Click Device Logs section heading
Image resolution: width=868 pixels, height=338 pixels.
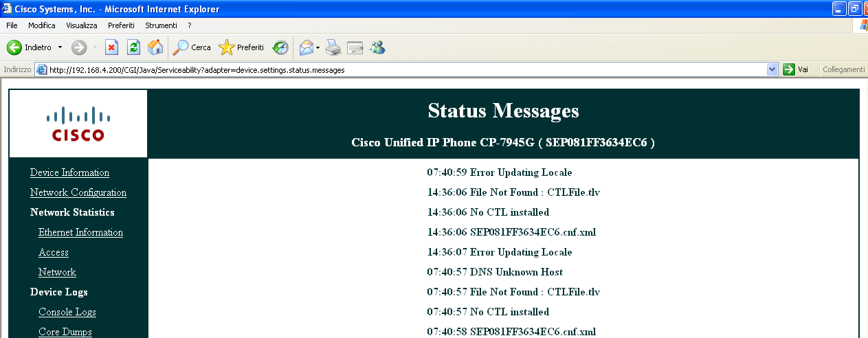point(59,292)
